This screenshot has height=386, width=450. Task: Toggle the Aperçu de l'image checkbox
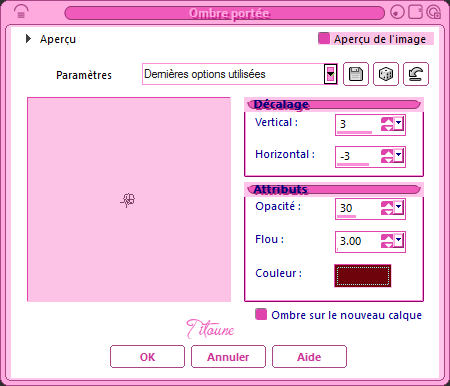(324, 38)
